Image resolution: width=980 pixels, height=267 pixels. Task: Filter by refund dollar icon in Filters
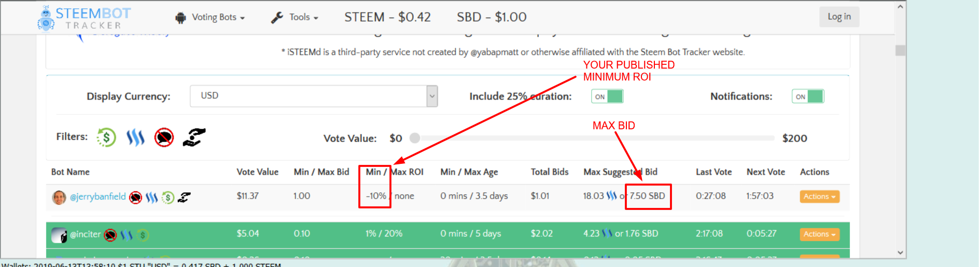pos(106,137)
